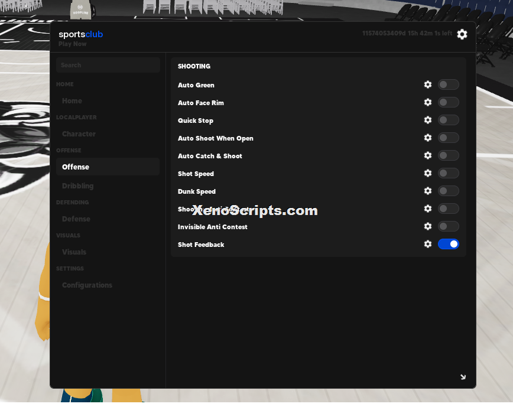Click the Dunk Speed gear icon
Image resolution: width=513 pixels, height=420 pixels.
428,191
